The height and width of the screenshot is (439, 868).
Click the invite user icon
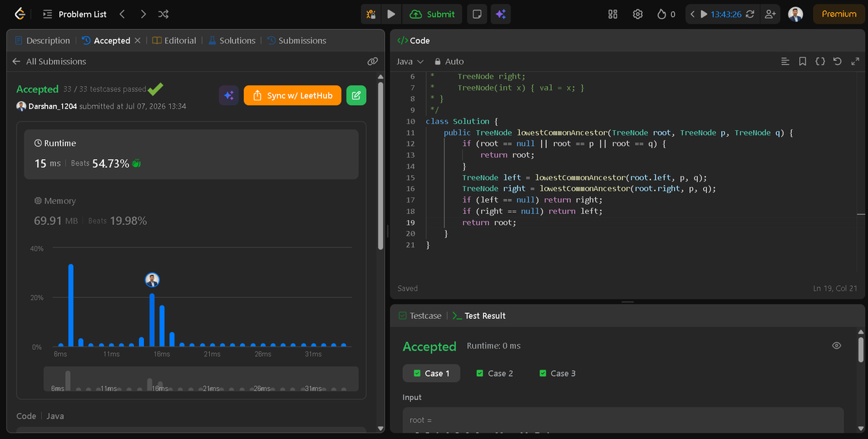tap(770, 14)
